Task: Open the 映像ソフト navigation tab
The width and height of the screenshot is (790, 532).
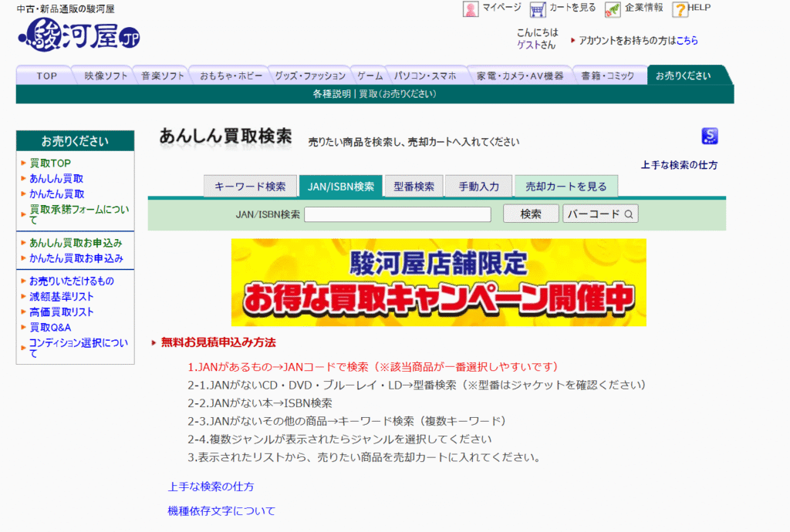Action: tap(106, 76)
